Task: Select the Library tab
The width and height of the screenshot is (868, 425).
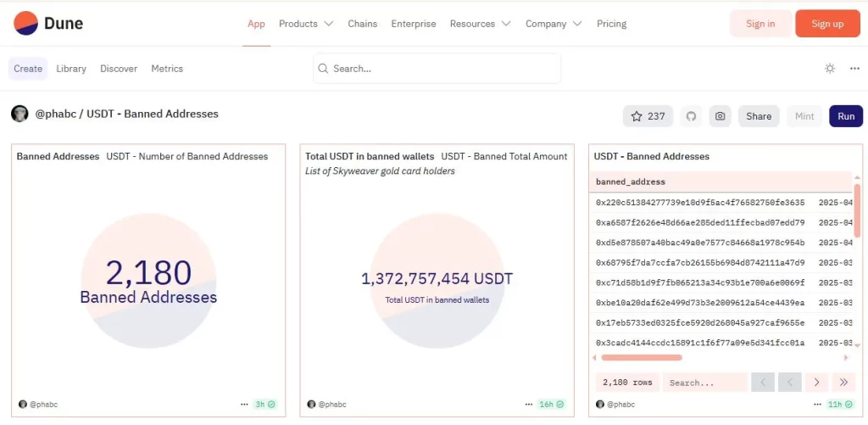Action: pyautogui.click(x=71, y=69)
